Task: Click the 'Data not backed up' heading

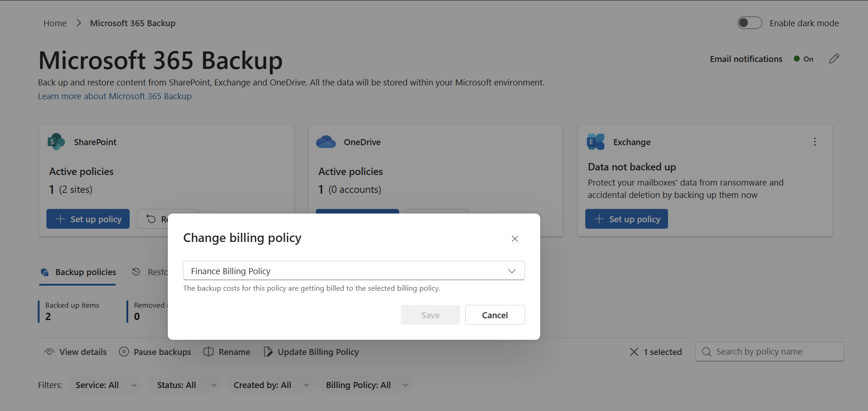Action: (632, 167)
